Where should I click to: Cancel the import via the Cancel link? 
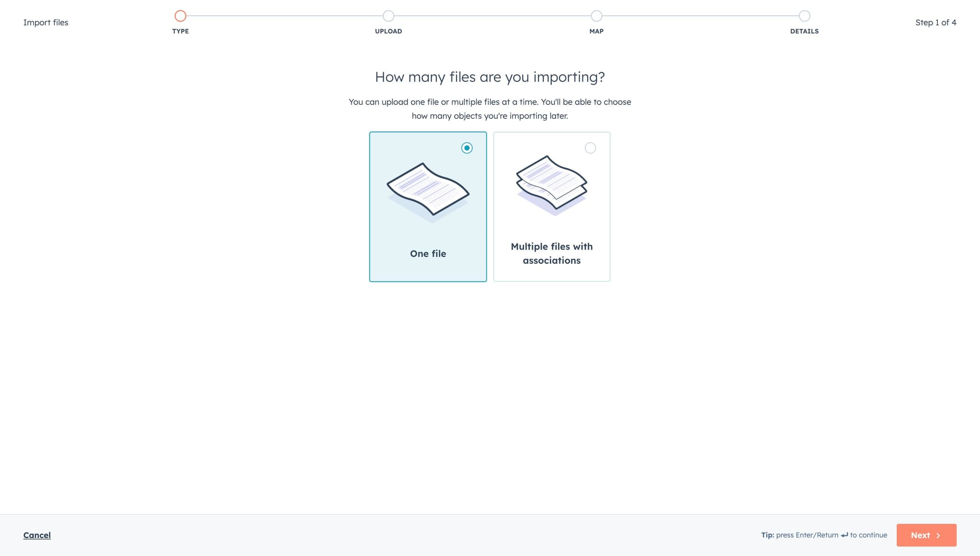(x=37, y=535)
